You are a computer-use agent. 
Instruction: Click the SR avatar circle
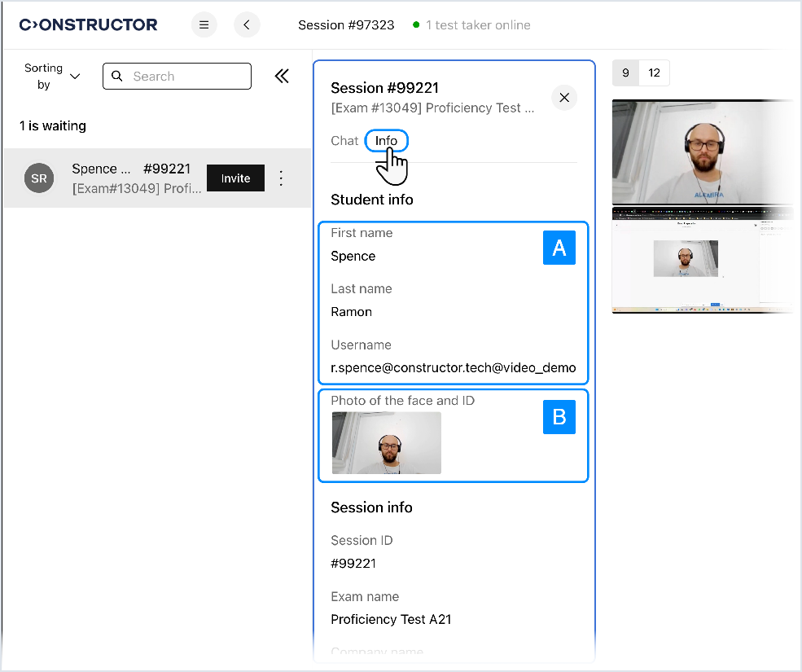pos(39,178)
